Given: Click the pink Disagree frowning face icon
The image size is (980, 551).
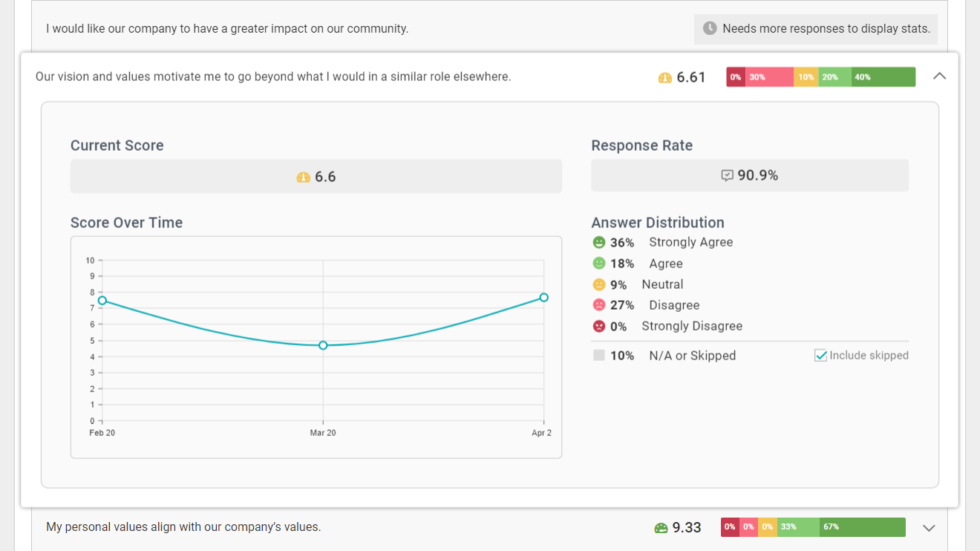Looking at the screenshot, I should click(599, 305).
